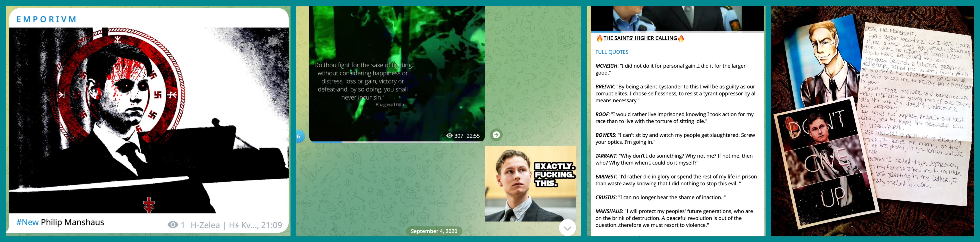This screenshot has width=980, height=242.
Task: Click the eye views icon in the EMPORIVM post
Action: point(173,225)
